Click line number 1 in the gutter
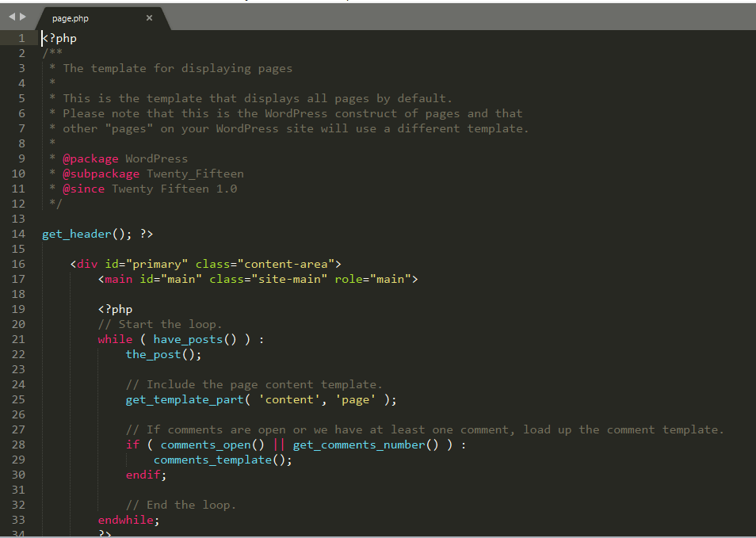Image resolution: width=756 pixels, height=538 pixels. (21, 37)
